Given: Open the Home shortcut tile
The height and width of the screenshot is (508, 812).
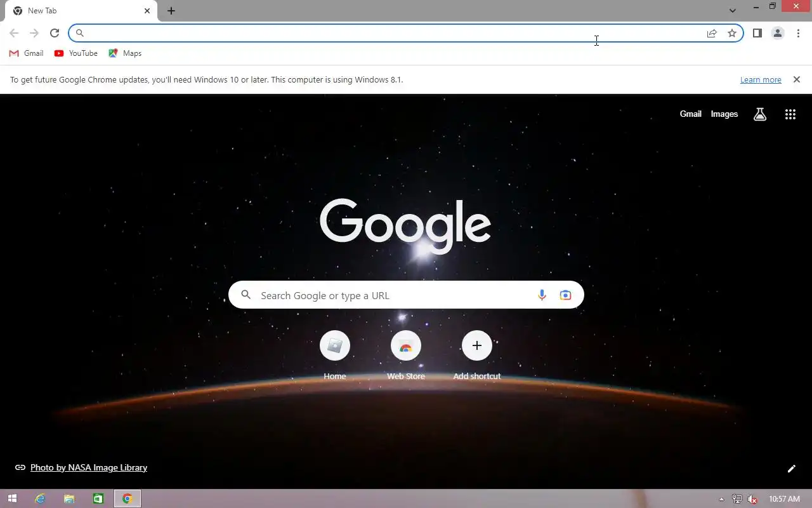Looking at the screenshot, I should [335, 356].
